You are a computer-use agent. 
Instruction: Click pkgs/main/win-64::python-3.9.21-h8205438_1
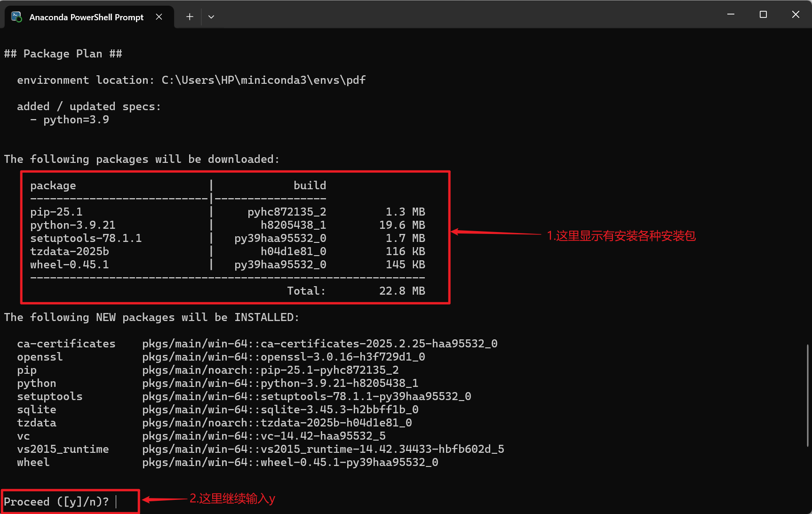pos(280,383)
